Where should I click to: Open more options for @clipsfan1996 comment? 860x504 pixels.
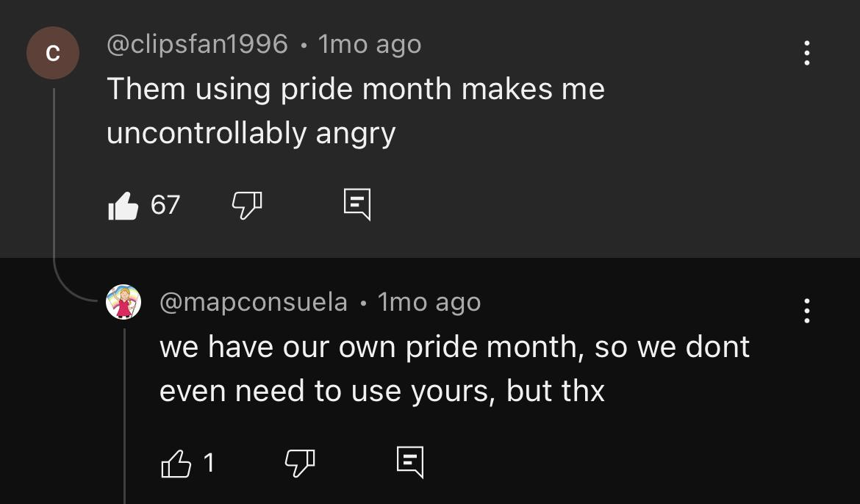pos(807,53)
